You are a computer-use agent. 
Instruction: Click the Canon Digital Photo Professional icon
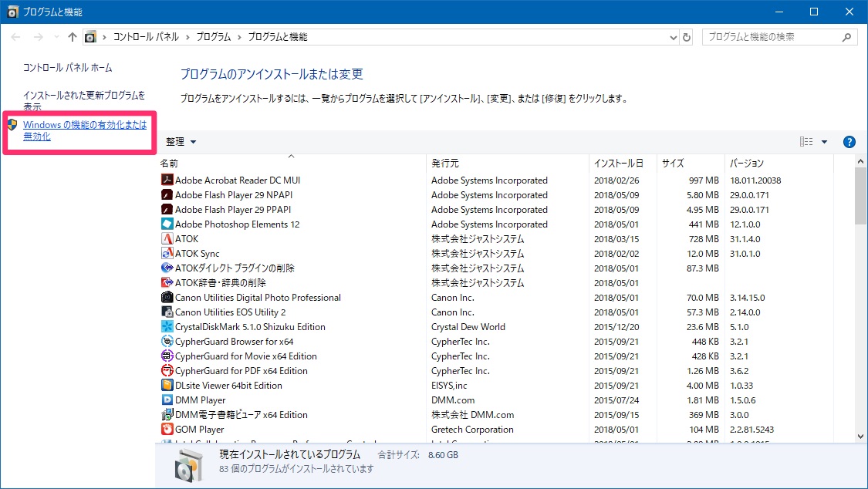click(167, 297)
